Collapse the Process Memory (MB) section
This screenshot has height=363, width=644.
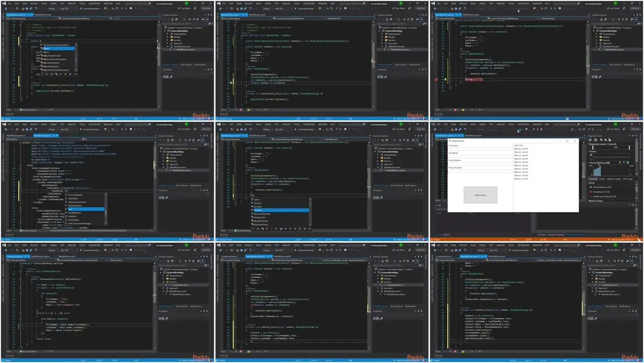(x=589, y=163)
